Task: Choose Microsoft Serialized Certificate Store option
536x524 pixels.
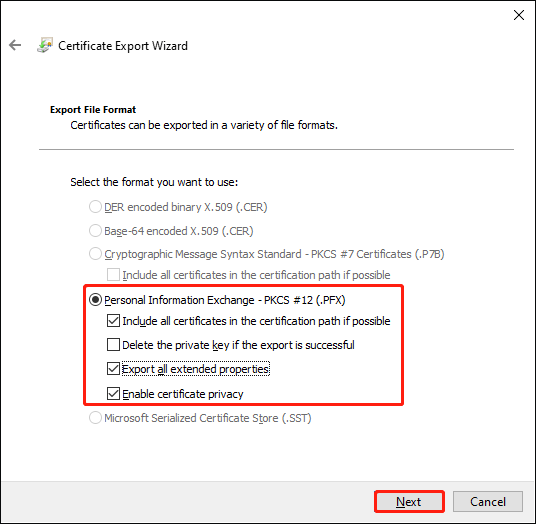Action: [95, 418]
